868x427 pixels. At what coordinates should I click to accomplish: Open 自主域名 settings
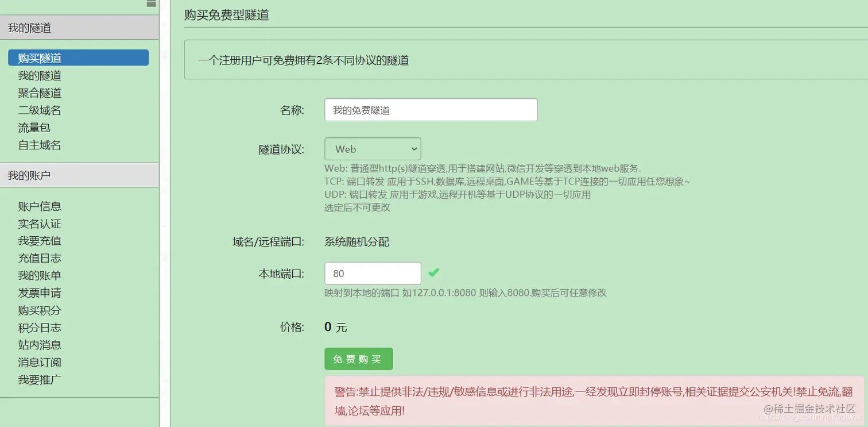coord(39,145)
